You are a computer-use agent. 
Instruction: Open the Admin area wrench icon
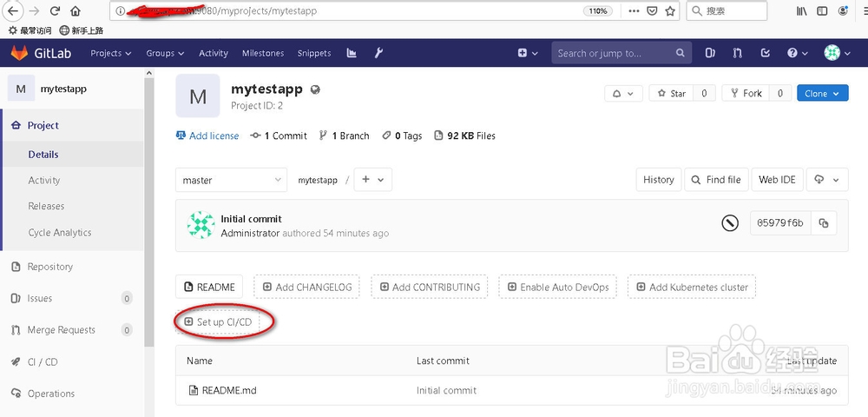[378, 53]
